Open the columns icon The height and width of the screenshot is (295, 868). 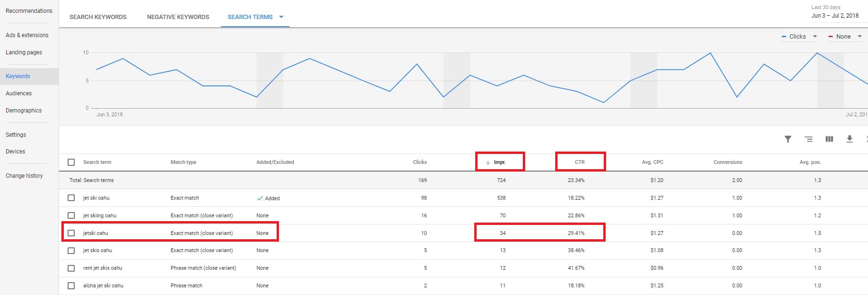coord(829,139)
